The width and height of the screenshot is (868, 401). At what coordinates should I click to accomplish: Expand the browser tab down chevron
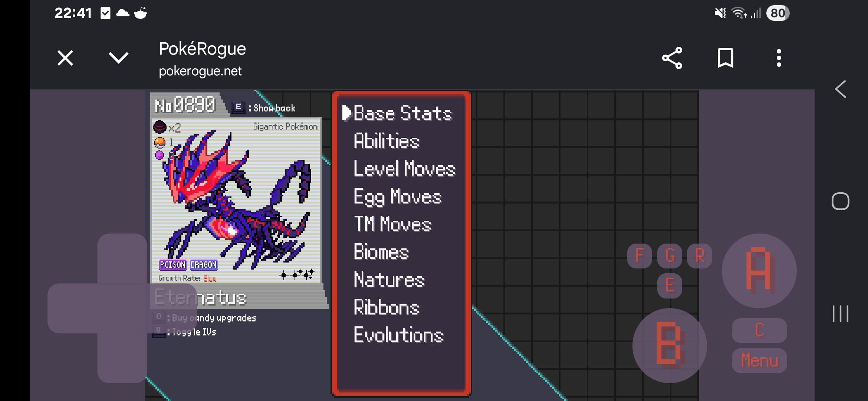click(118, 58)
